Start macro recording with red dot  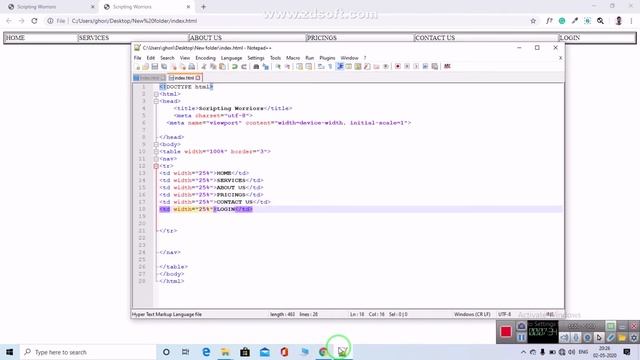(x=398, y=67)
